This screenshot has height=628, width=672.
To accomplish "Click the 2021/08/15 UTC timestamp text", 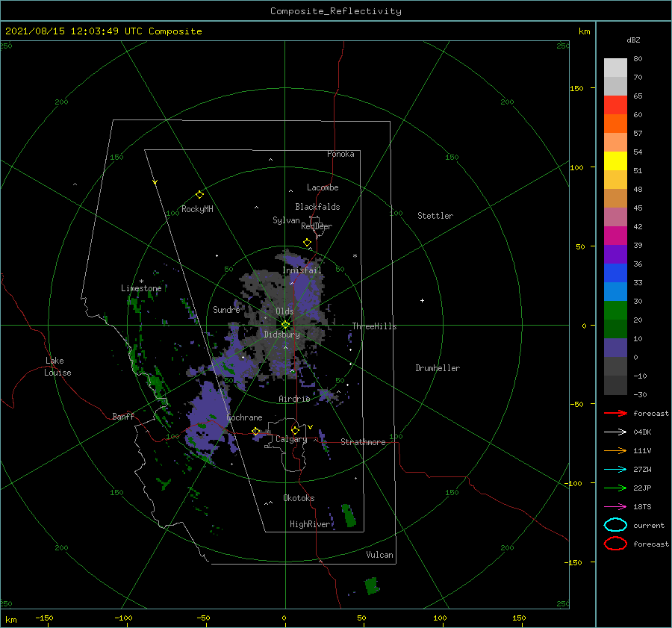I will 103,31.
